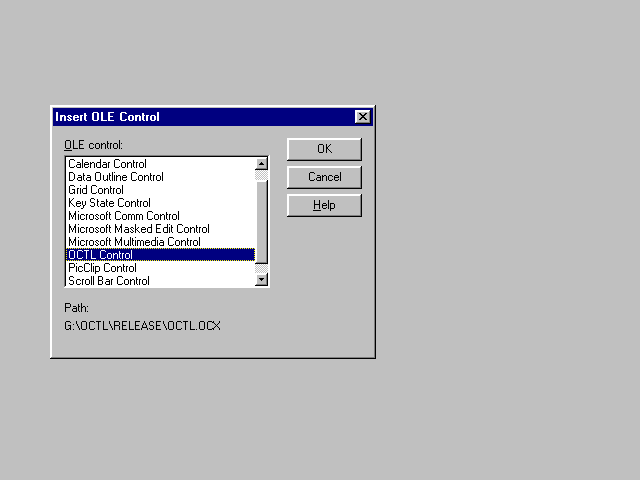
Task: Choose Grid Control from the list
Action: pos(96,190)
